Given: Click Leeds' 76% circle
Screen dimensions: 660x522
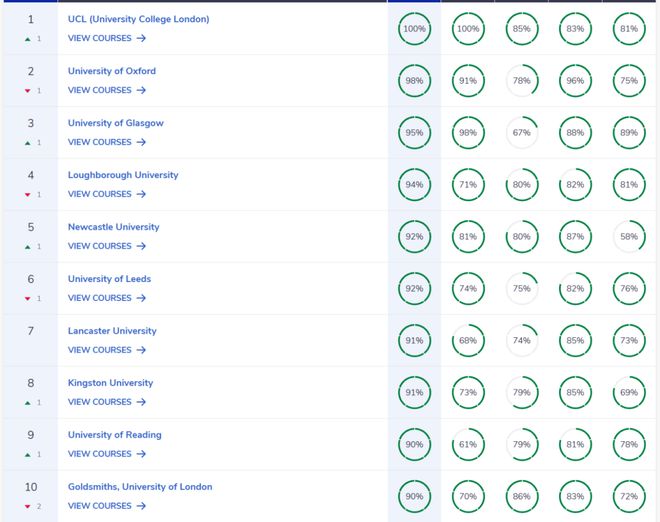Looking at the screenshot, I should coord(629,288).
